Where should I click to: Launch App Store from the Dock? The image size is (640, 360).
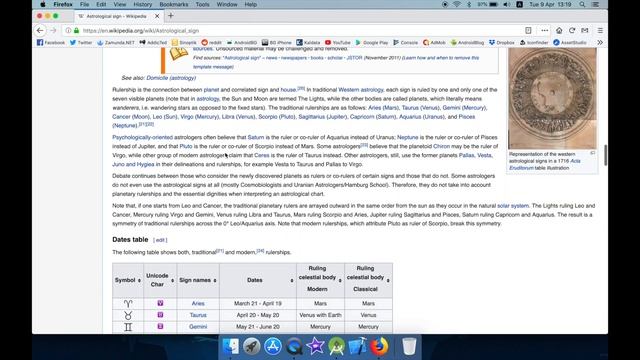point(273,347)
